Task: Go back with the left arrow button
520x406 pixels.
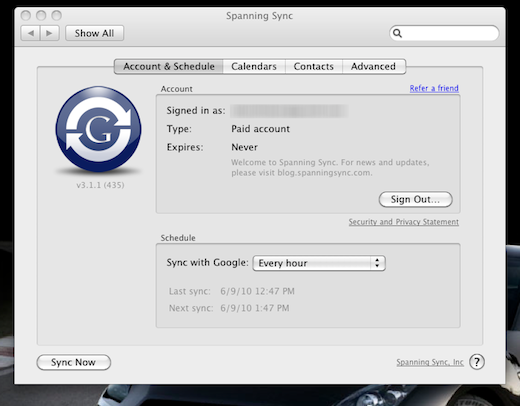Action: [x=30, y=33]
